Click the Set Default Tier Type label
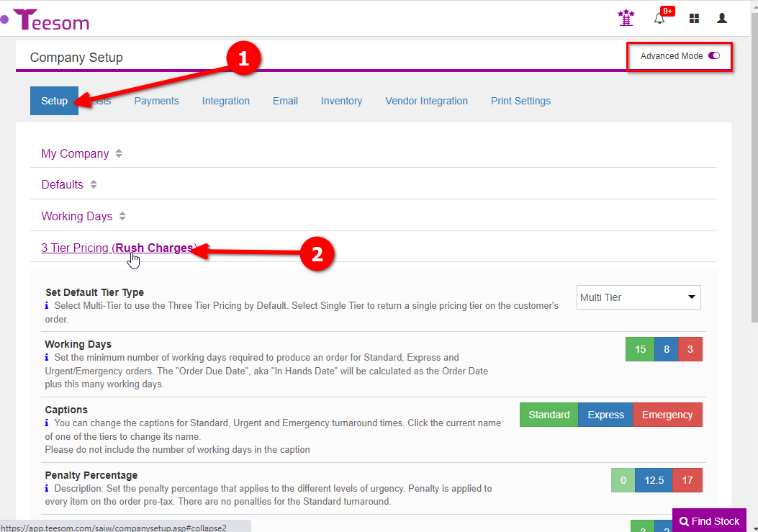The width and height of the screenshot is (758, 532). click(x=95, y=292)
